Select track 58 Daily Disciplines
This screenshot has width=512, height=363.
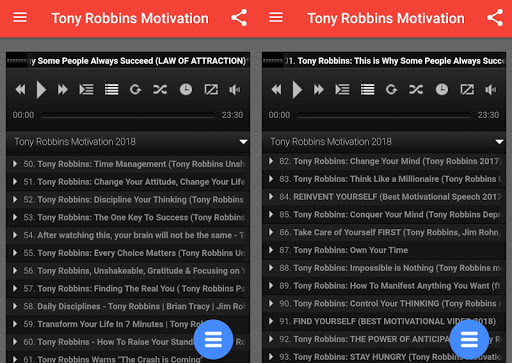[x=128, y=306]
